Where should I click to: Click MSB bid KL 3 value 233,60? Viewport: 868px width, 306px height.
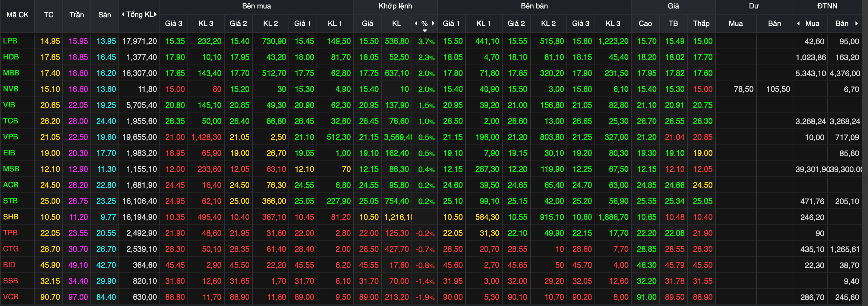coord(209,169)
